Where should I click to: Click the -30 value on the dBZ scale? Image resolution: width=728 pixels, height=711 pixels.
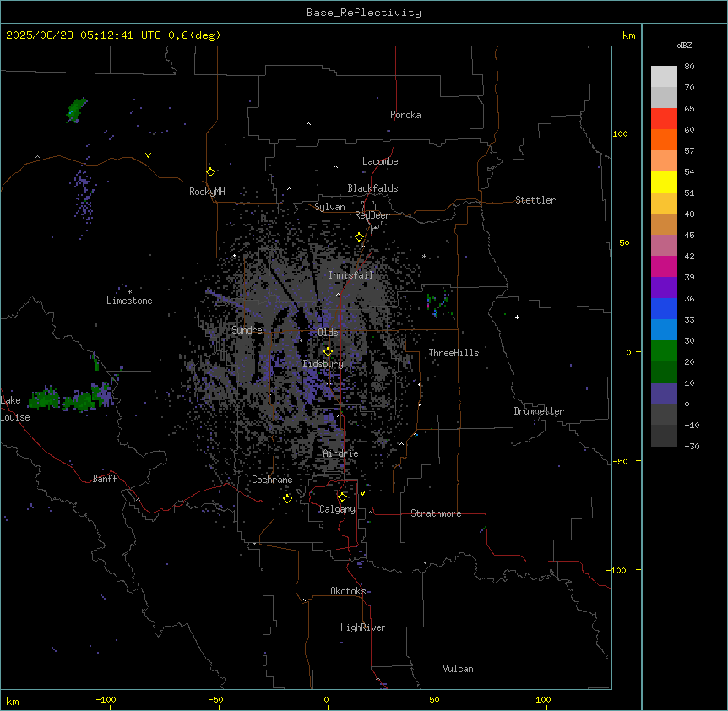(692, 446)
